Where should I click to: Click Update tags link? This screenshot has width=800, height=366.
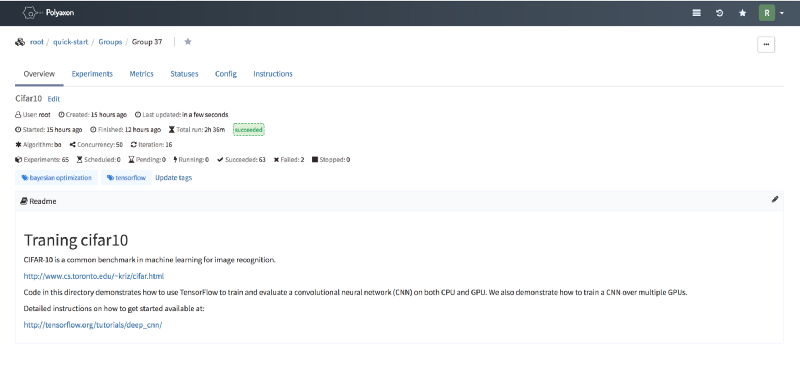tap(173, 178)
